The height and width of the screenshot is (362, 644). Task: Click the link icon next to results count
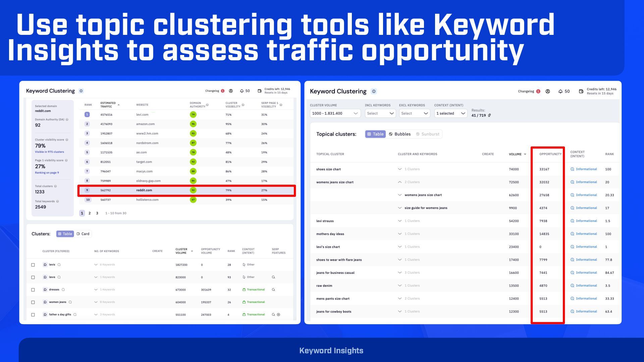pos(489,115)
